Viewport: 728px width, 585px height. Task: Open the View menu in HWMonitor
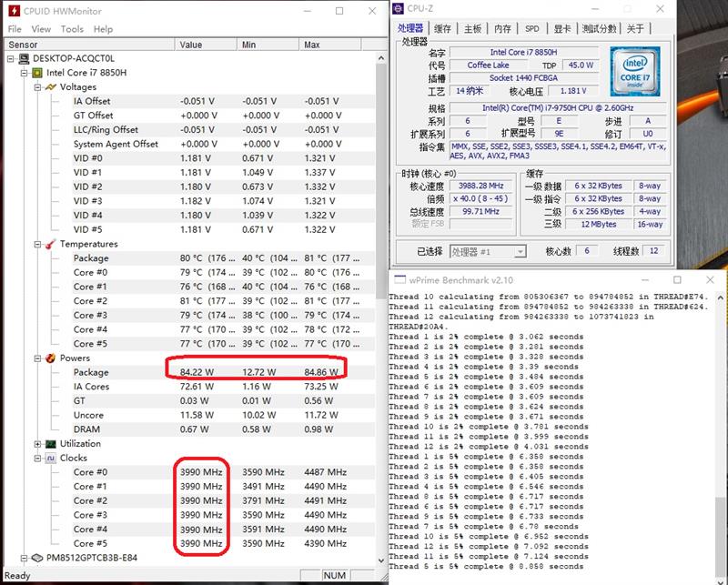point(42,29)
